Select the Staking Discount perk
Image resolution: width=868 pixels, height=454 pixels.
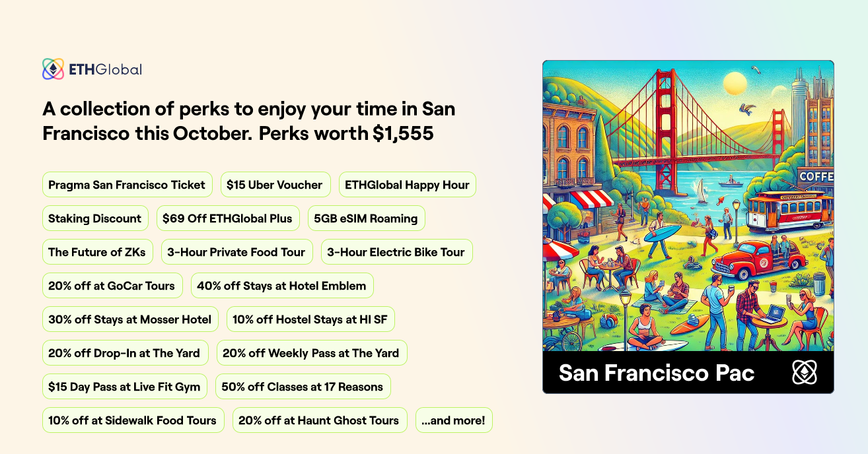95,218
